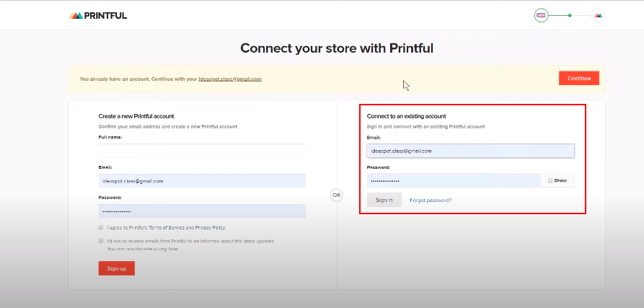Click the Sign up button
644x308 pixels.
116,268
